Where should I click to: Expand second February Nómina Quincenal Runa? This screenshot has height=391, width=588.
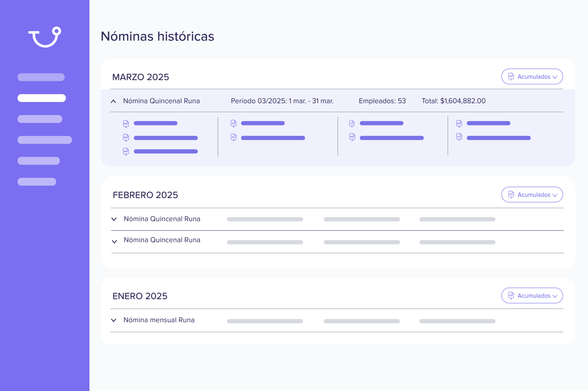pyautogui.click(x=114, y=242)
